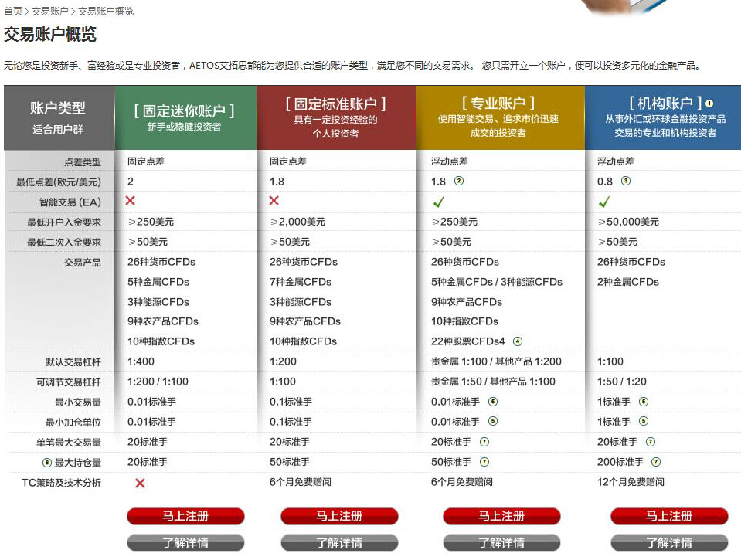Click 2种金属CFDs cell

[x=628, y=282]
